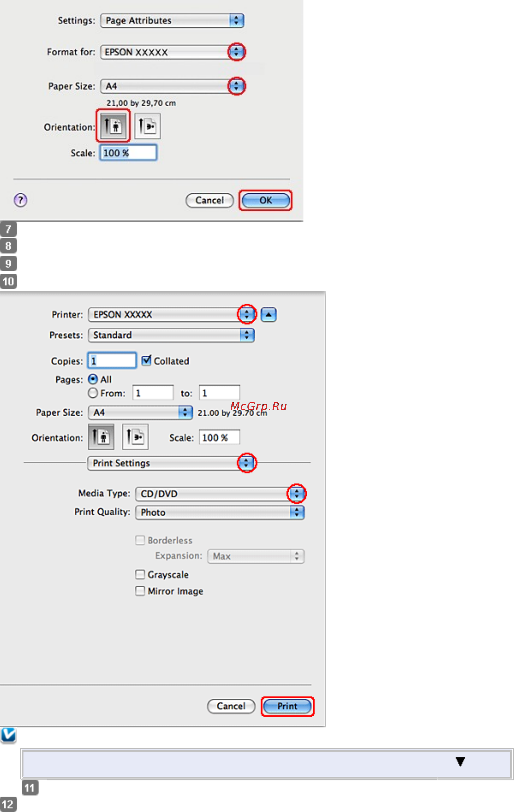Select the From pages radio button
This screenshot has width=514, height=812.
pos(93,393)
